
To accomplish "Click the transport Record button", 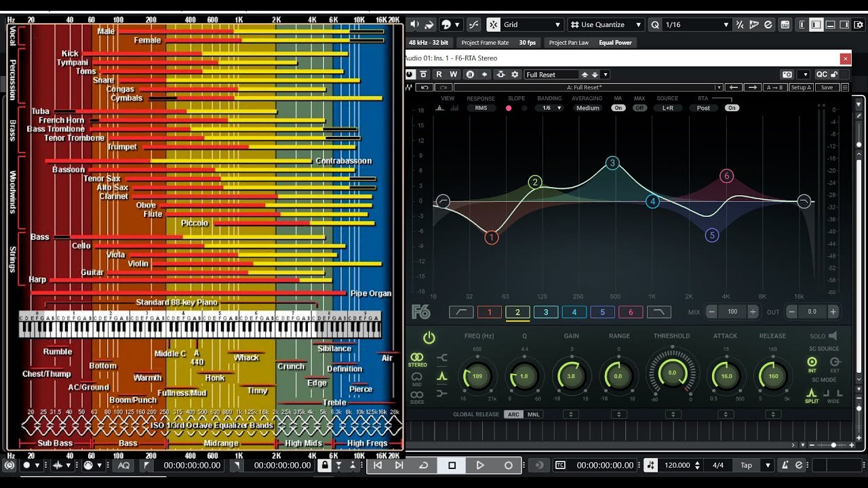I will [509, 465].
